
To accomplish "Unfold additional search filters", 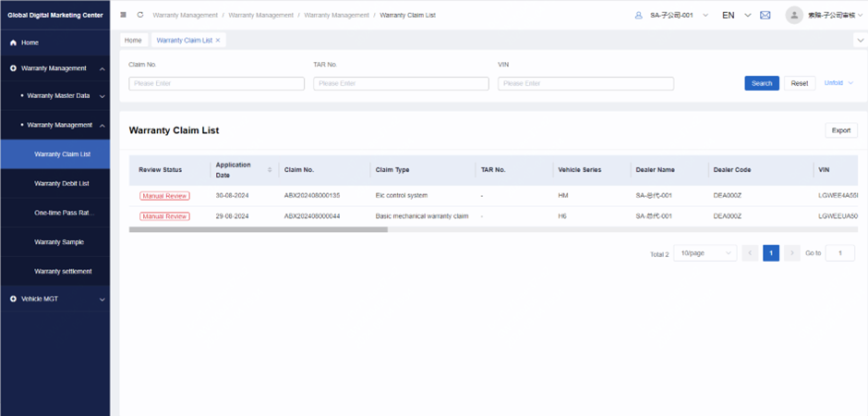I will (x=838, y=83).
